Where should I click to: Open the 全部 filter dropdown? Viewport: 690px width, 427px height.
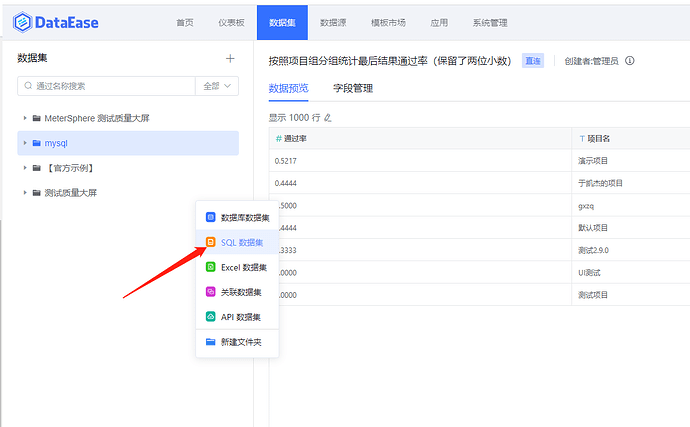pos(217,86)
